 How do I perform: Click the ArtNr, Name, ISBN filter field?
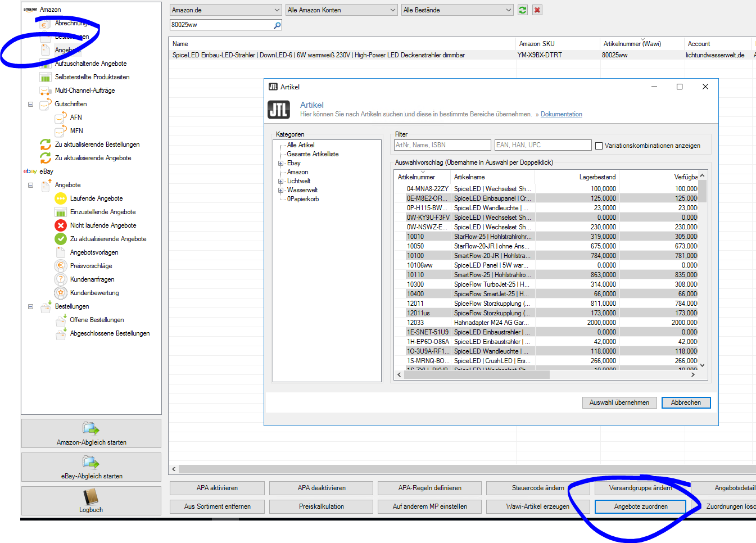[x=442, y=145]
